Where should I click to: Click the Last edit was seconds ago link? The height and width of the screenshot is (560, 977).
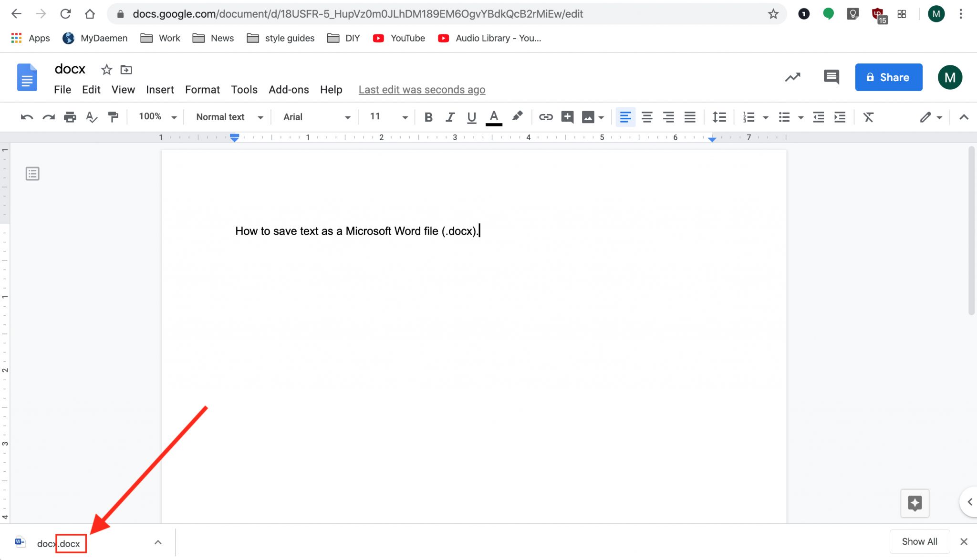[x=421, y=89]
